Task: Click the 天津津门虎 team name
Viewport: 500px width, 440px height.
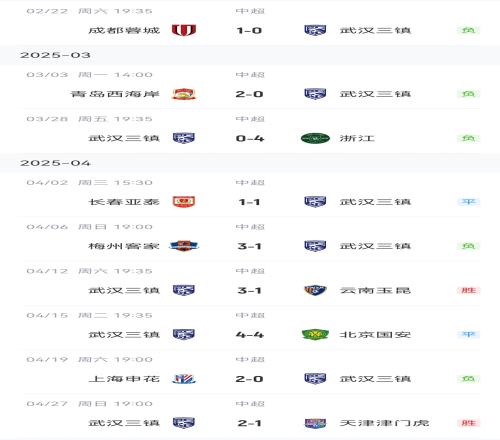Action: click(x=384, y=423)
